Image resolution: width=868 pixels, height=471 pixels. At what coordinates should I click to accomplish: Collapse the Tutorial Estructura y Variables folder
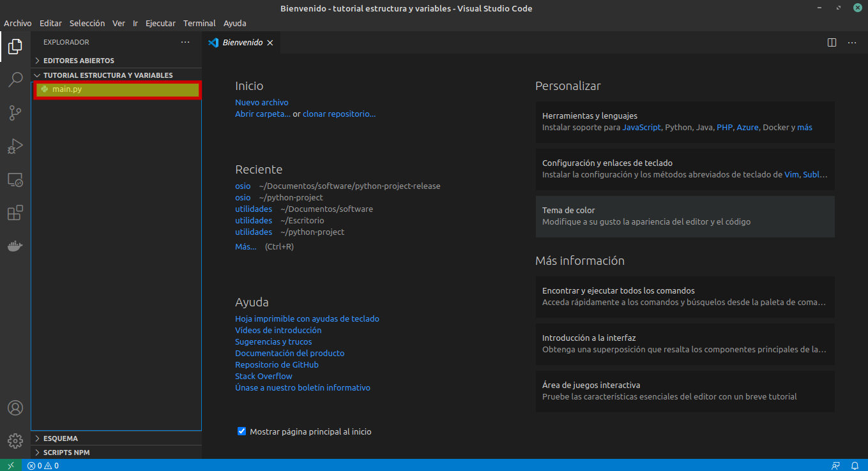click(x=116, y=75)
